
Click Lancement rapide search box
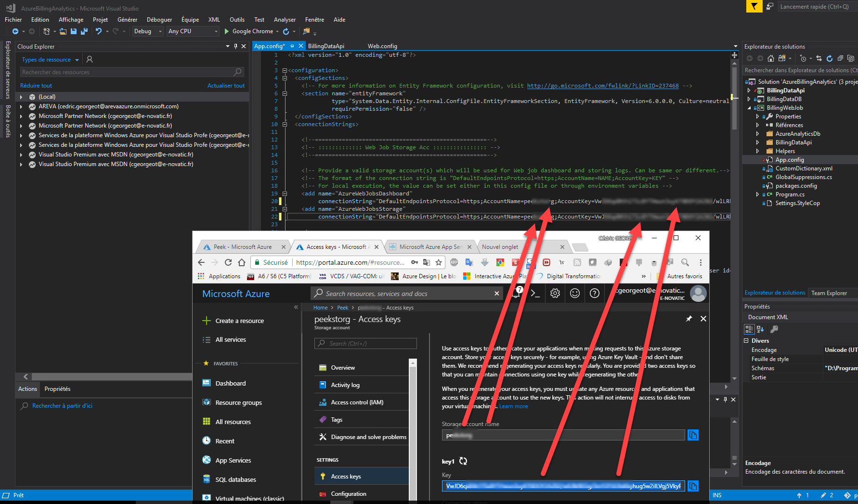(x=817, y=7)
